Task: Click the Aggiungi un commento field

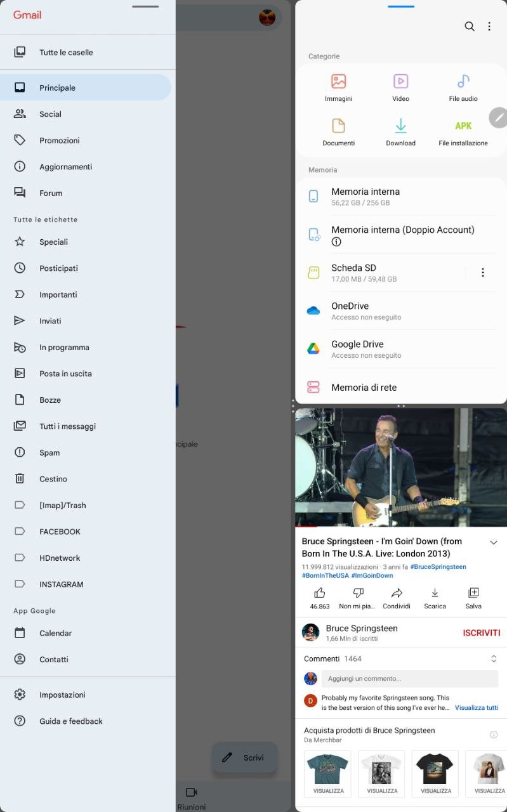Action: (409, 678)
